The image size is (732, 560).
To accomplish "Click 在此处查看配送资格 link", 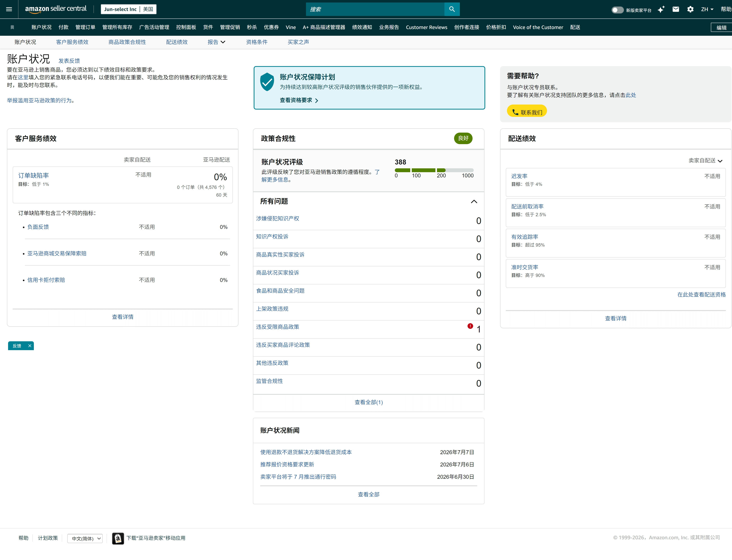I will click(701, 294).
